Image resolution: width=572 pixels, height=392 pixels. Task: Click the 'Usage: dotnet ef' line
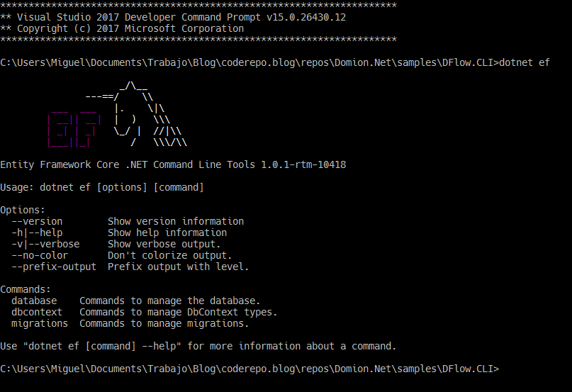click(102, 188)
